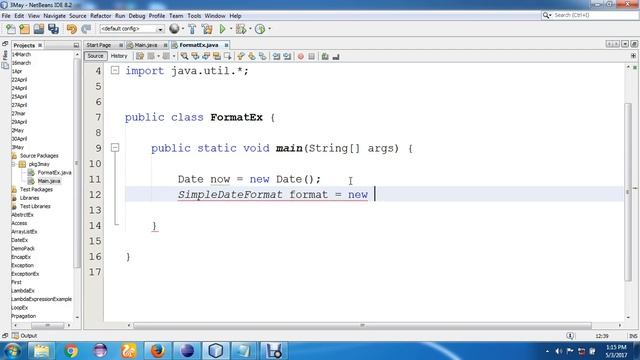Open the dropdown arrow next to Profile Project
The height and width of the screenshot is (360, 640).
tap(269, 29)
